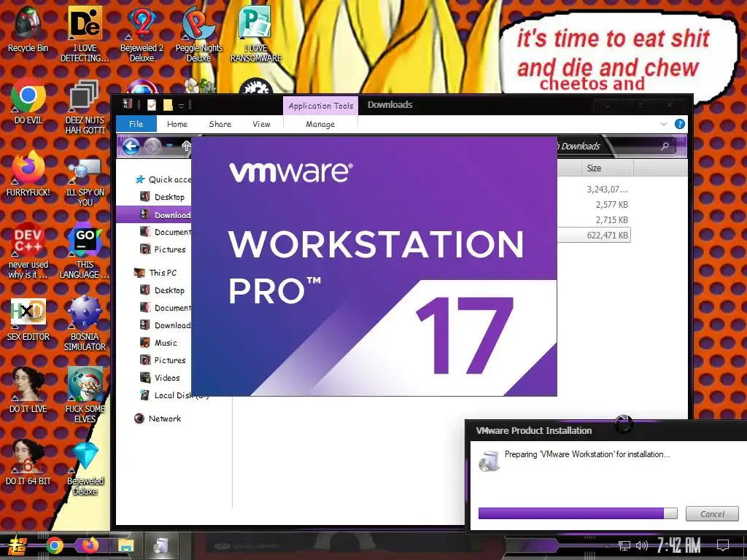The image size is (747, 560).
Task: Cancel the VMware Product Installation
Action: 712,514
